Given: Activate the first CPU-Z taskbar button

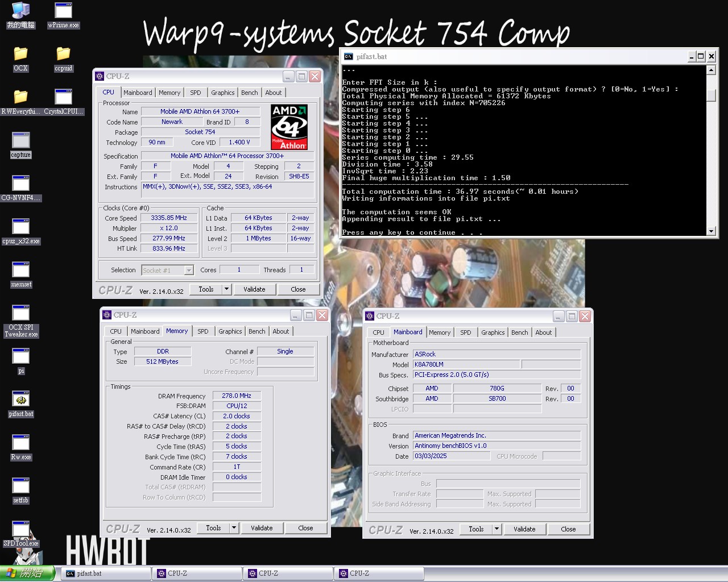Looking at the screenshot, I should click(x=197, y=573).
